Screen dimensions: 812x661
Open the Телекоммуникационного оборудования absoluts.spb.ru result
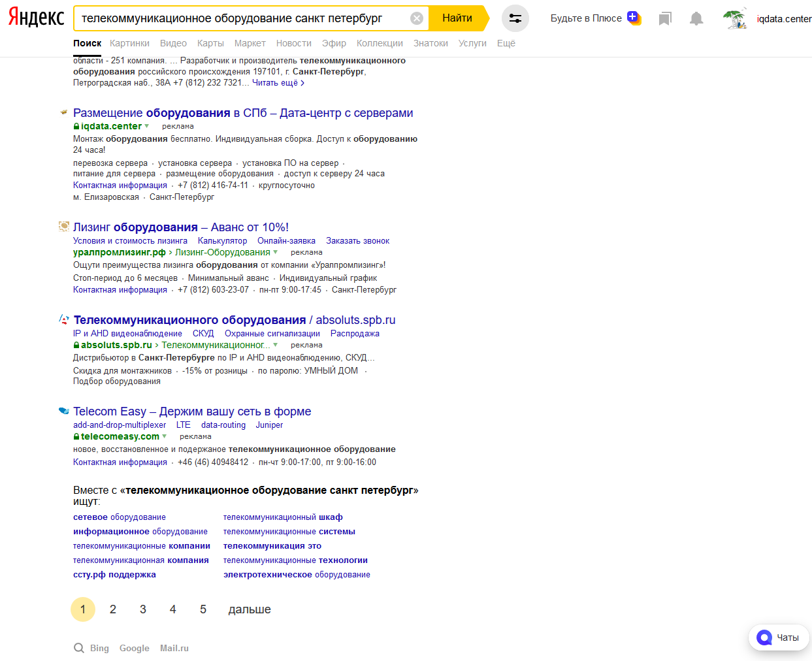[235, 320]
